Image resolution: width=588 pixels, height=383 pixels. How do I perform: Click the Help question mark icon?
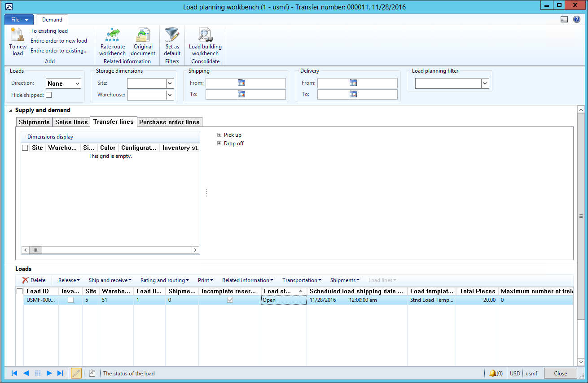(577, 19)
